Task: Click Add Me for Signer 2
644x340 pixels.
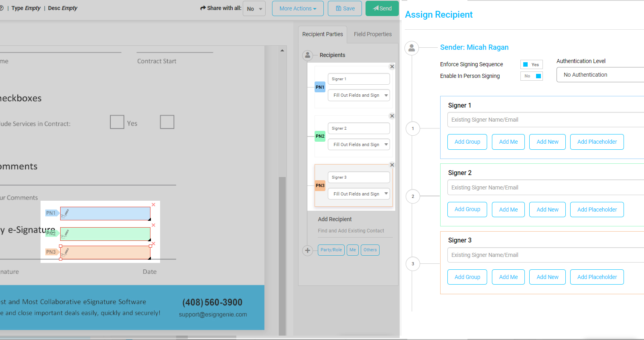Action: tap(508, 210)
